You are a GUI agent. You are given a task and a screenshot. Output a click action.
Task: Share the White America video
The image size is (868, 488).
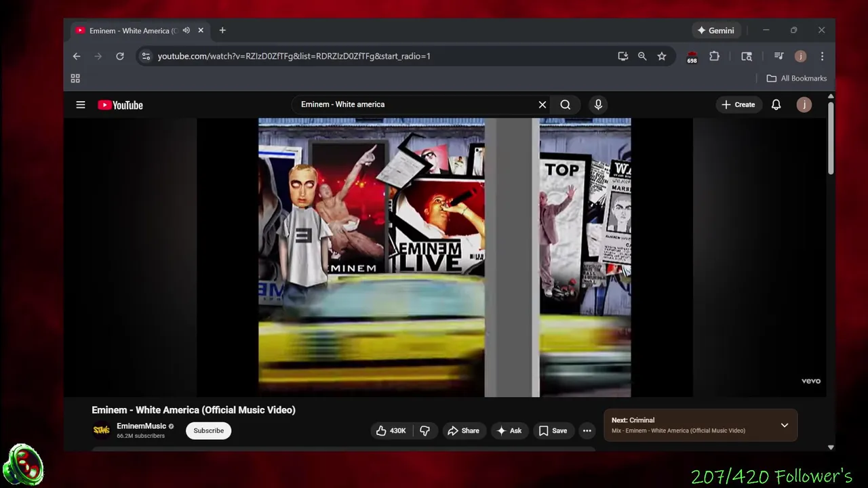[463, 430]
